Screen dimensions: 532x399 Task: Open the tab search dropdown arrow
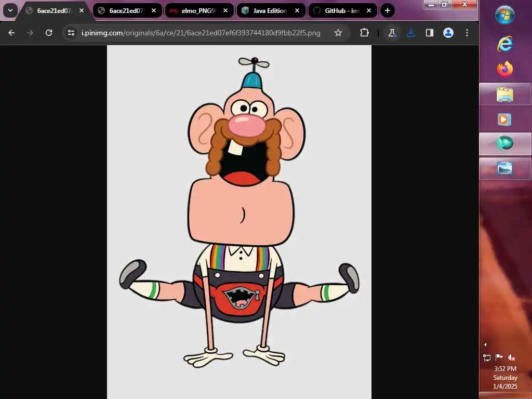[10, 10]
